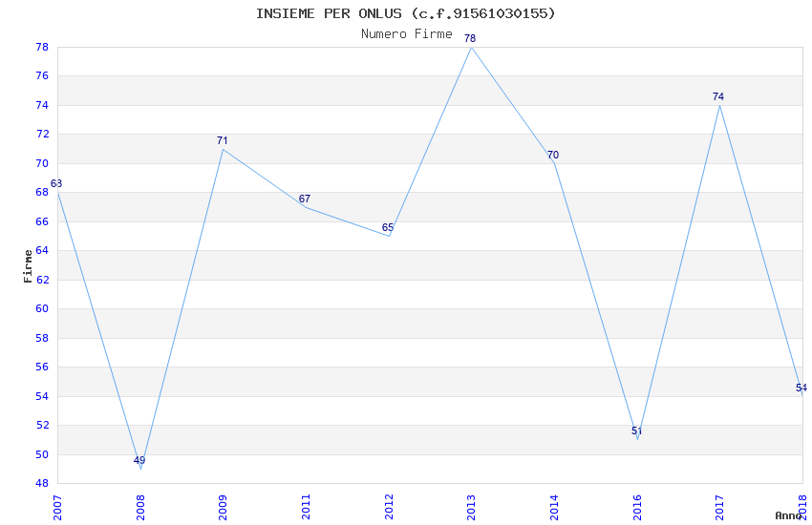Click y-axis tick value 62
Screen dimensions: 812x525
pos(42,280)
